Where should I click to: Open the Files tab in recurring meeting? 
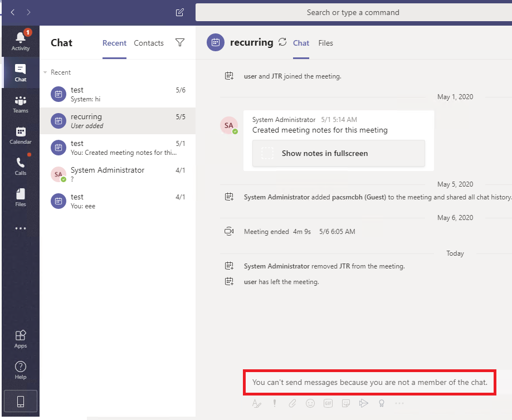point(325,43)
